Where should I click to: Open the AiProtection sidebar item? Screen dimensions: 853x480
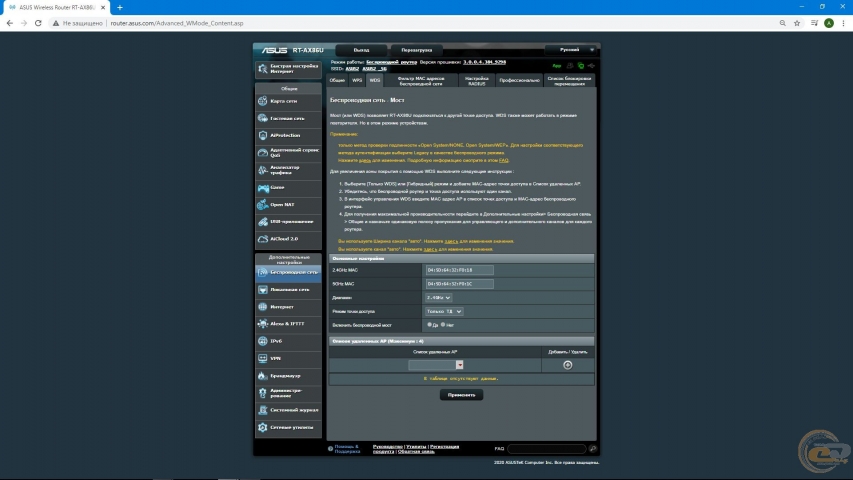pos(288,136)
